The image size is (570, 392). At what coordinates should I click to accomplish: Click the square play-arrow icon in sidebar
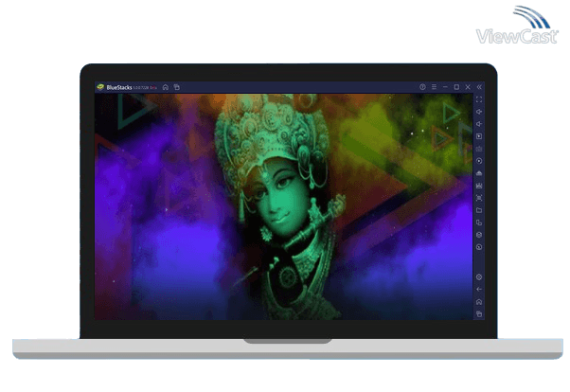click(x=479, y=136)
